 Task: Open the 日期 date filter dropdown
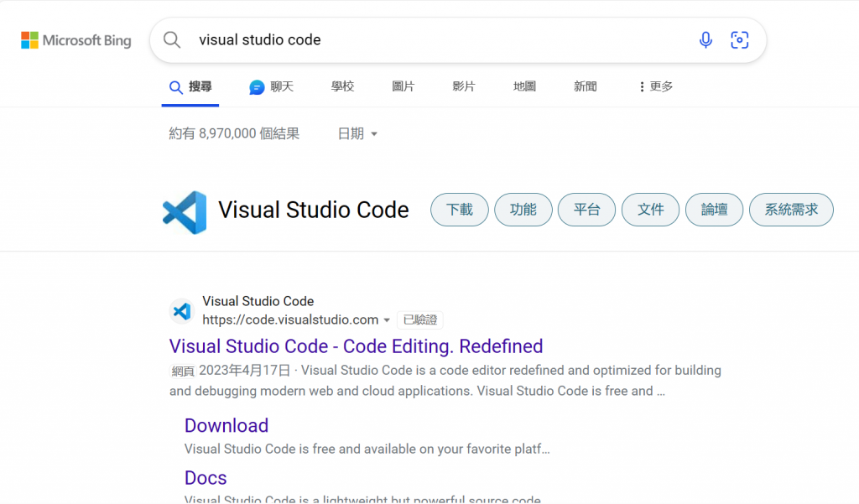[x=357, y=133]
